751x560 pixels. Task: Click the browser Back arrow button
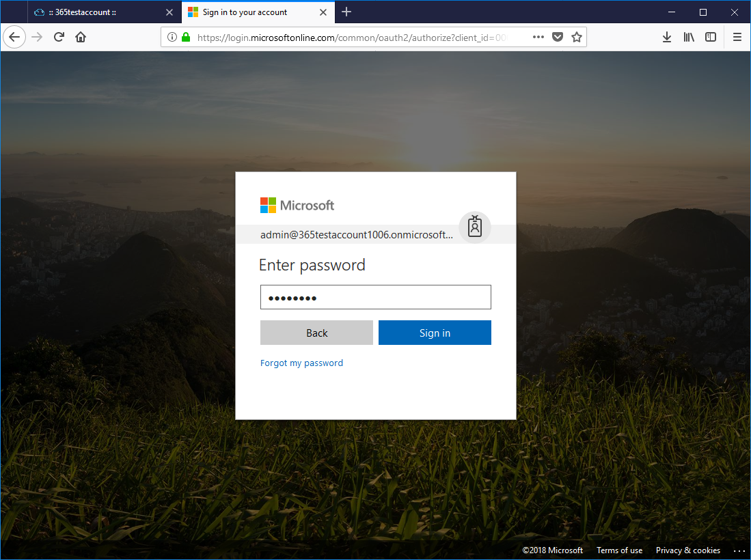pyautogui.click(x=14, y=38)
